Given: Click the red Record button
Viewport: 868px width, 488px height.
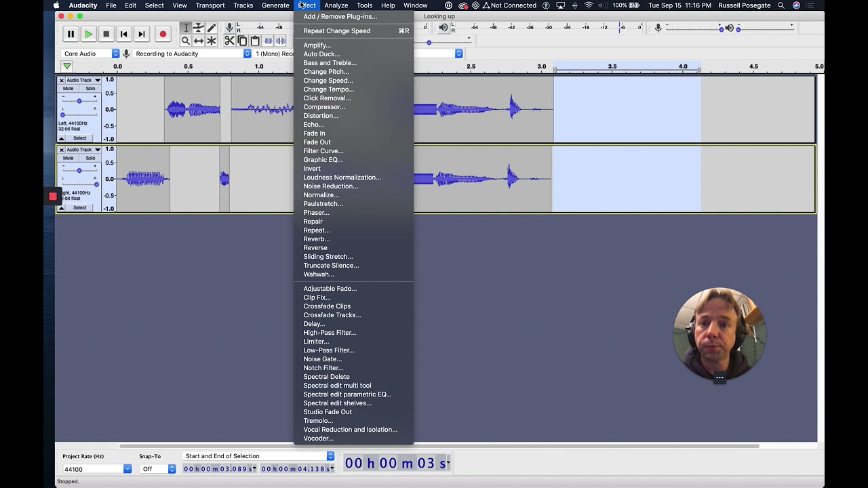Looking at the screenshot, I should coord(163,34).
